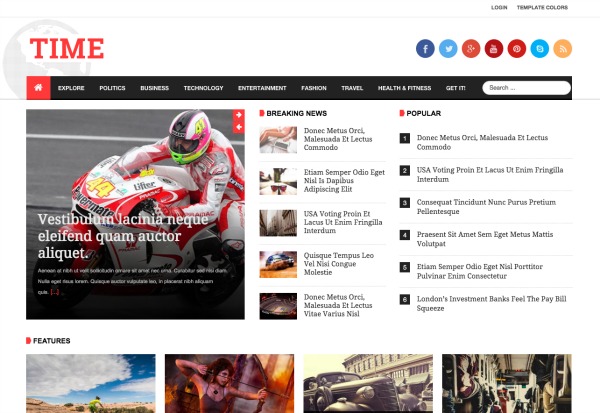Open 'Etiam Semper Odio Eget Nisl Is Dapibus'
The width and height of the screenshot is (600, 413).
coord(344,181)
